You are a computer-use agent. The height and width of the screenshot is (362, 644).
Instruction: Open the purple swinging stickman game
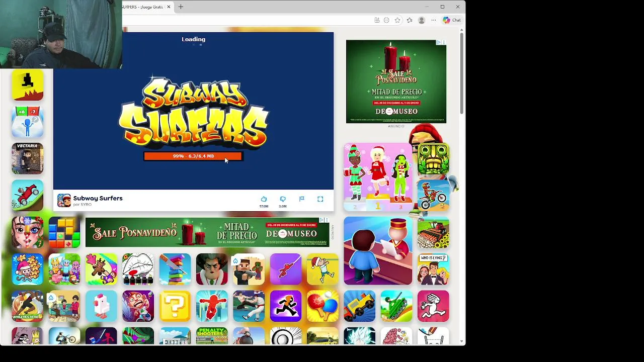click(286, 269)
